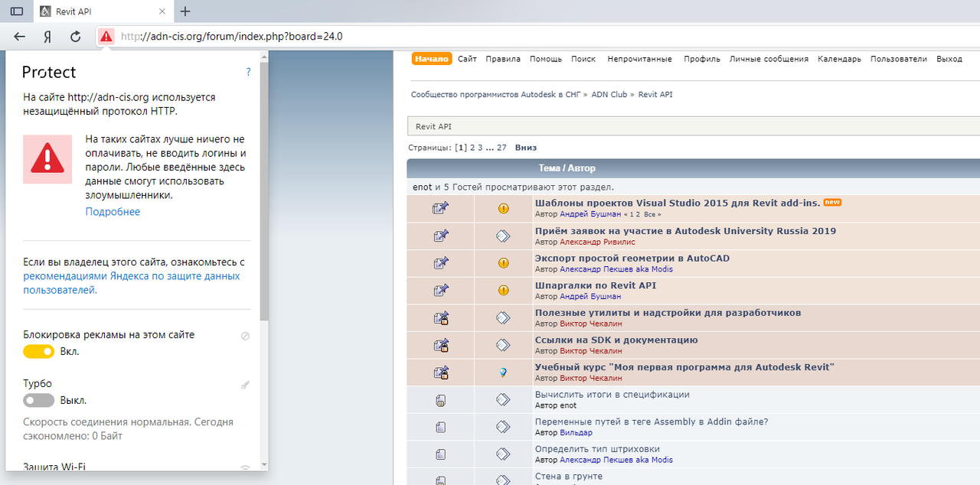This screenshot has height=485, width=980.
Task: Click the browser back arrow
Action: [x=20, y=36]
